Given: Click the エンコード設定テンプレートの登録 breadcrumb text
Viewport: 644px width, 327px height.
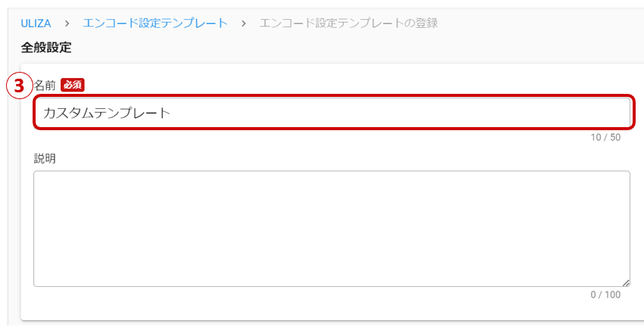Looking at the screenshot, I should pyautogui.click(x=349, y=23).
